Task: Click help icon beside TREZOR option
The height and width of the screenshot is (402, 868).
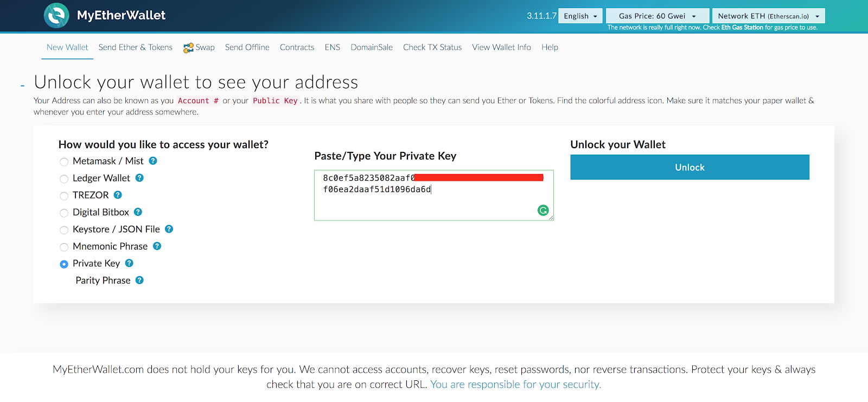Action: tap(118, 195)
